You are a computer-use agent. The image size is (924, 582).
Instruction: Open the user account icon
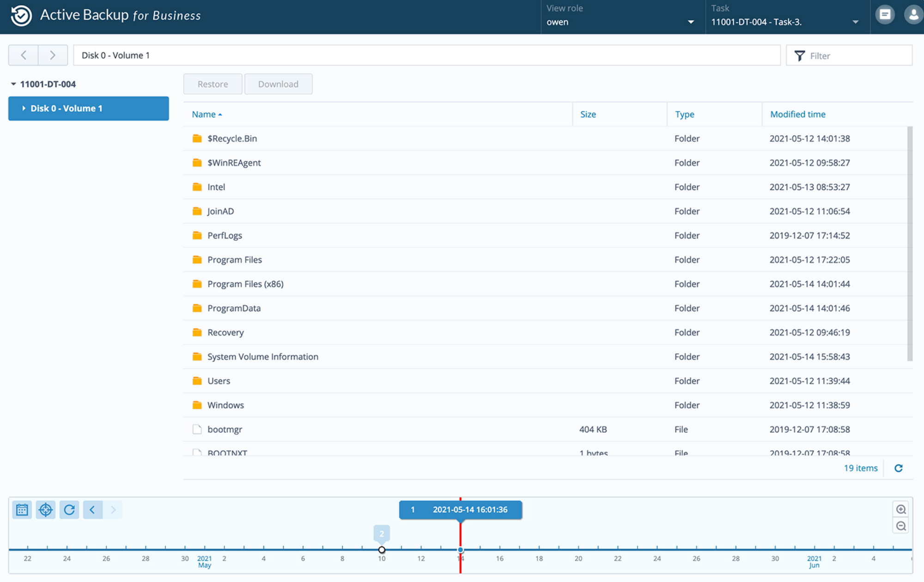point(914,15)
